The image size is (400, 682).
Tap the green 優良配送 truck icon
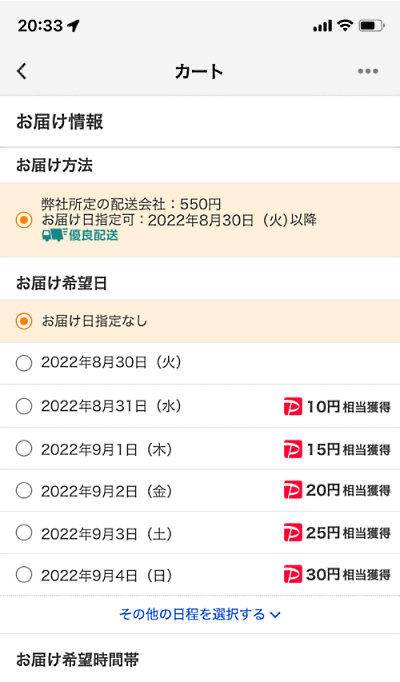(x=55, y=235)
